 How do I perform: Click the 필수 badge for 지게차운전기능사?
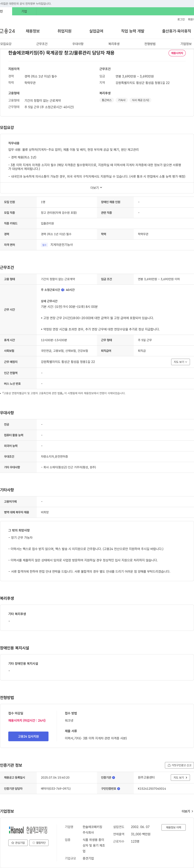click(x=44, y=245)
